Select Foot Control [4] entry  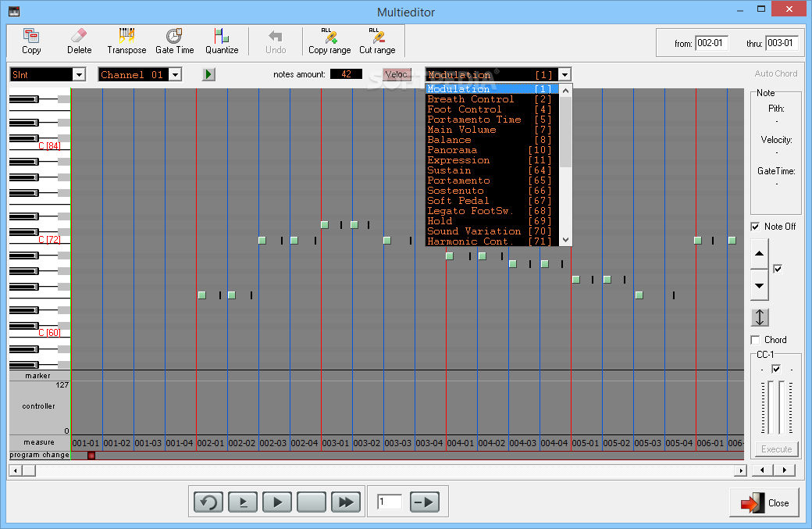click(x=492, y=109)
